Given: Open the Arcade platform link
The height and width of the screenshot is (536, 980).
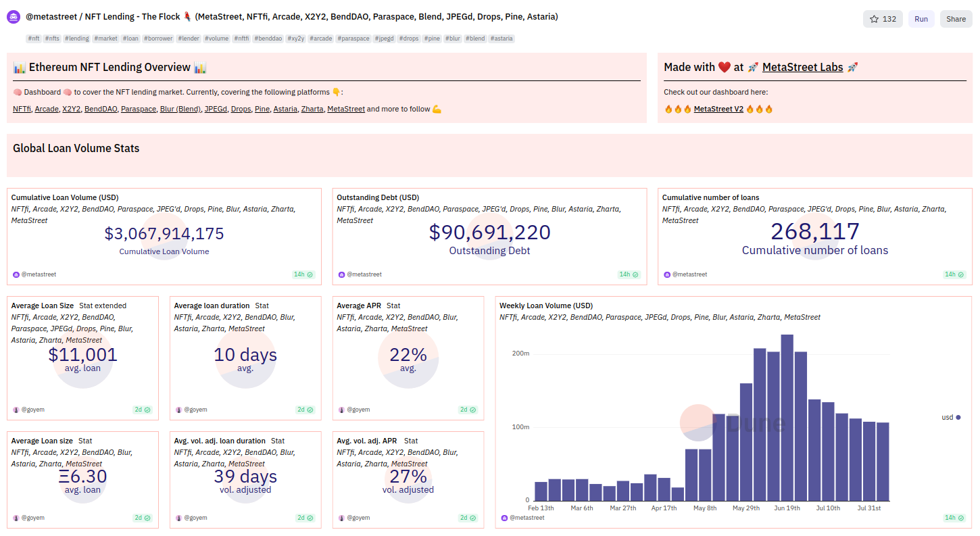Looking at the screenshot, I should (x=47, y=109).
